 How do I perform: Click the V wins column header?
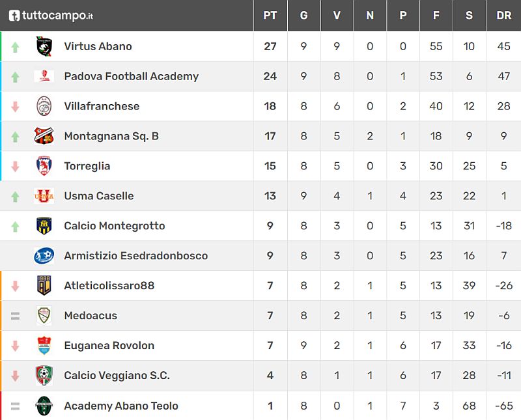[337, 16]
